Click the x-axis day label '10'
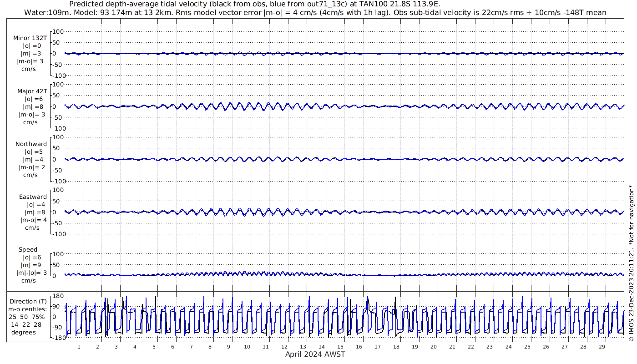This screenshot has height=364, width=637. [247, 347]
